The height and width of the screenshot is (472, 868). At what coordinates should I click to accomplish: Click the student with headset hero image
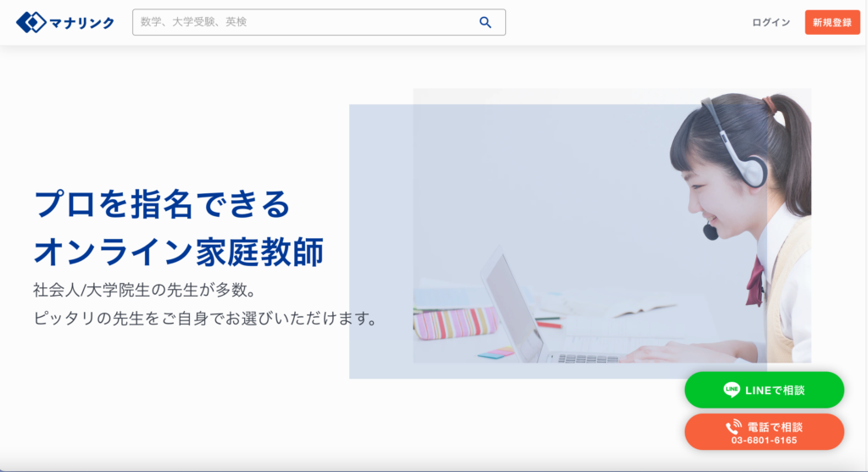pos(612,225)
